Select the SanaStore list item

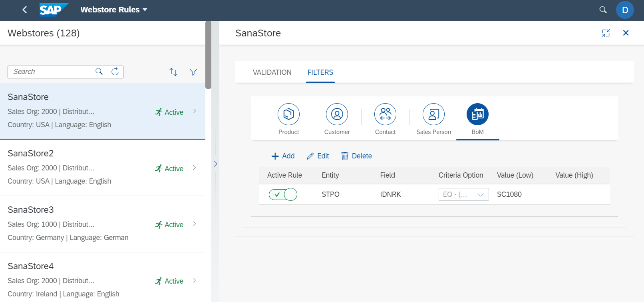[103, 111]
